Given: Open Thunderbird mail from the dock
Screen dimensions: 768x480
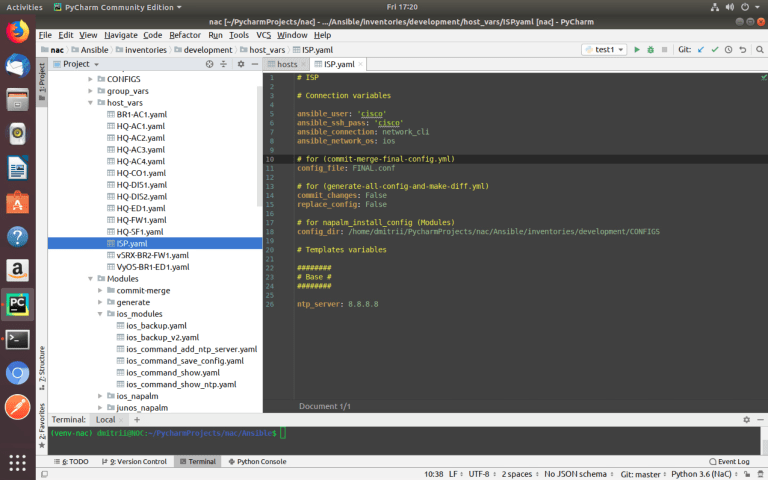Looking at the screenshot, I should 18,66.
